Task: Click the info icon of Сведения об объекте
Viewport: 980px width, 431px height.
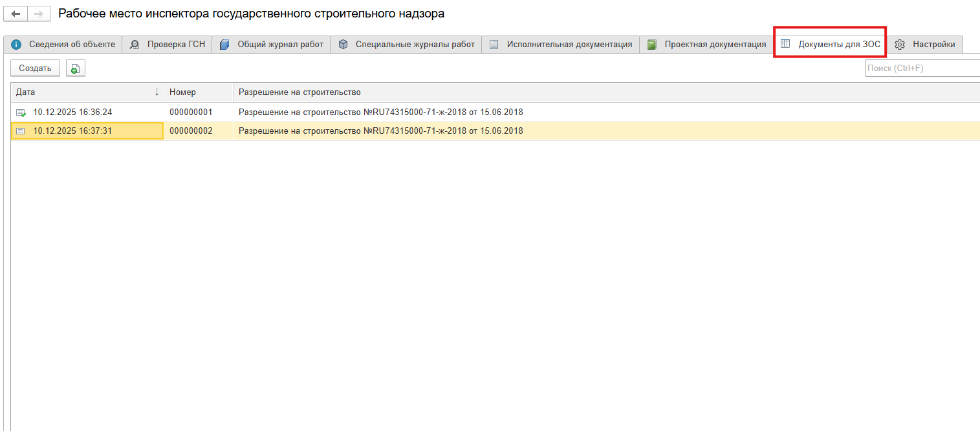Action: click(x=17, y=45)
